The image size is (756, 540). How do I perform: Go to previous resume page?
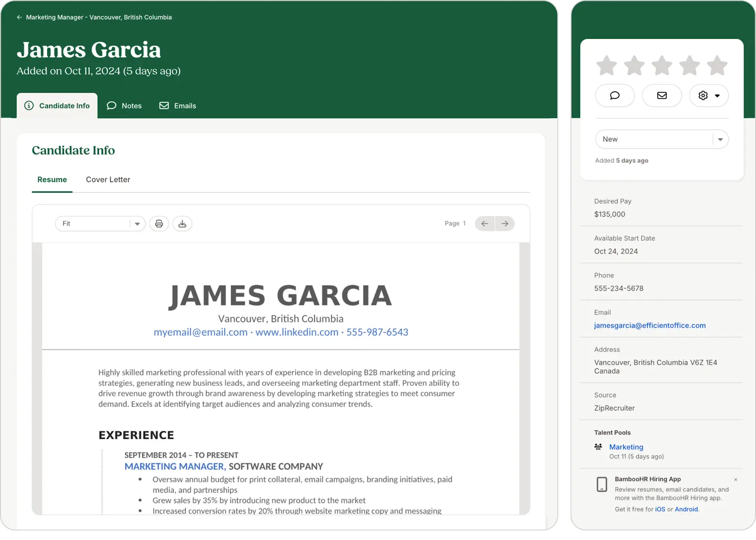point(485,224)
